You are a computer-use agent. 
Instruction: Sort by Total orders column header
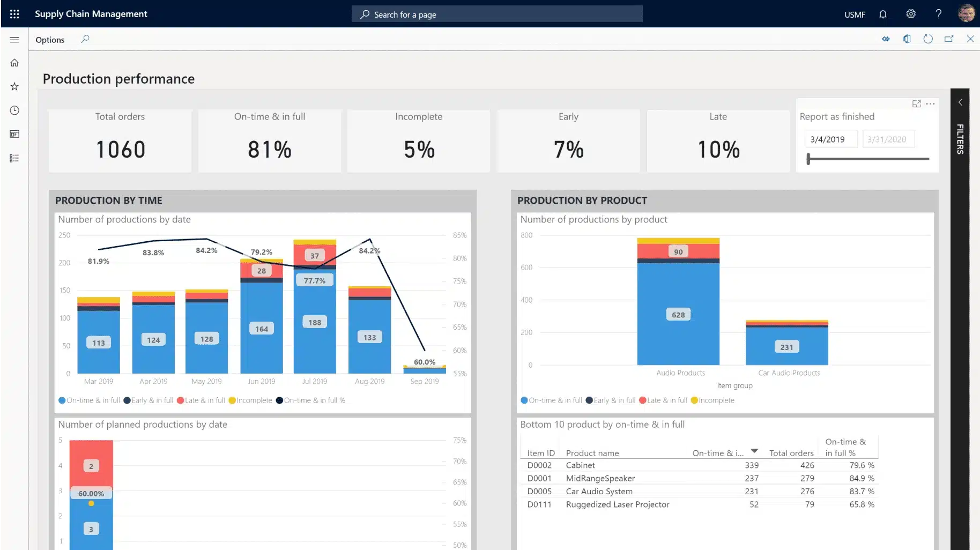pos(791,454)
